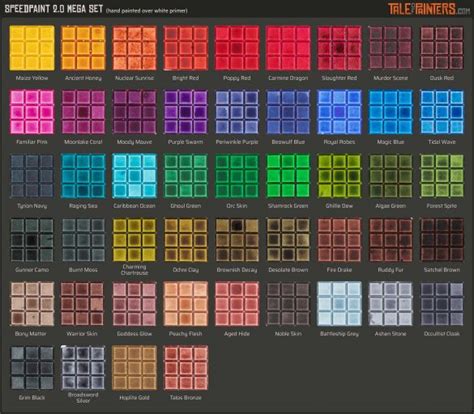Pick the Ruddy Fur swatch

pos(390,240)
